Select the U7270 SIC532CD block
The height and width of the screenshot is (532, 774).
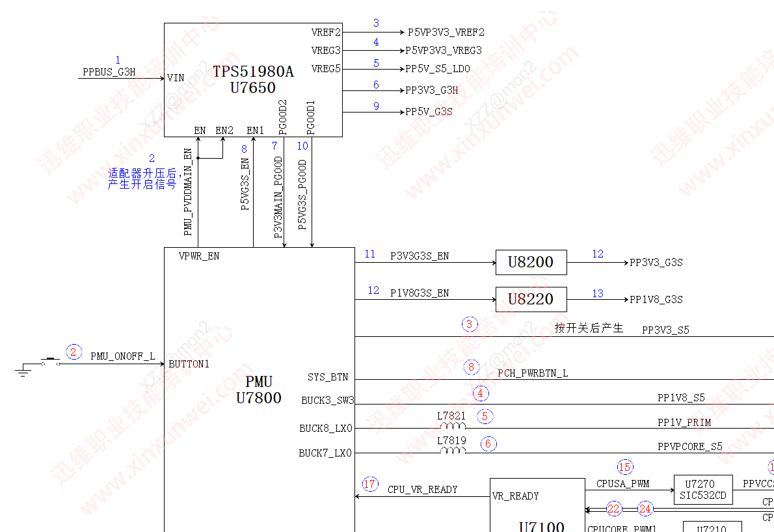point(703,490)
